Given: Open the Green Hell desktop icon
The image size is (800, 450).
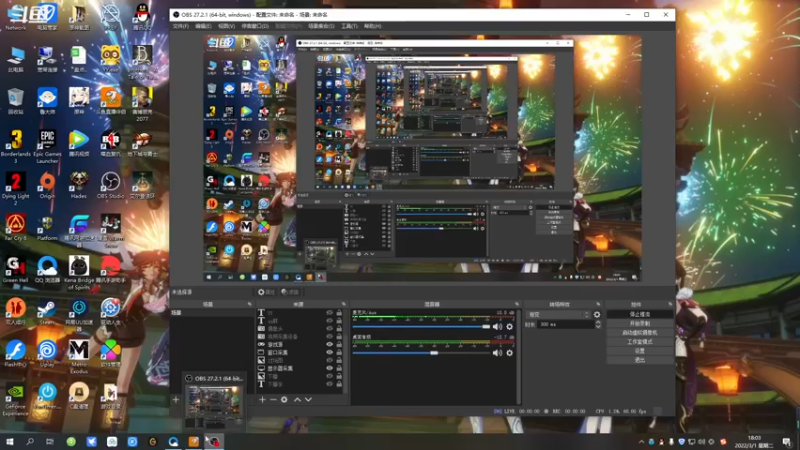Looking at the screenshot, I should [16, 270].
